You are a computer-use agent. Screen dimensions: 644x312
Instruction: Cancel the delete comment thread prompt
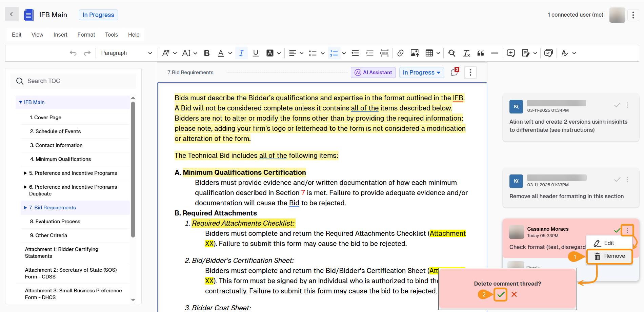point(514,294)
